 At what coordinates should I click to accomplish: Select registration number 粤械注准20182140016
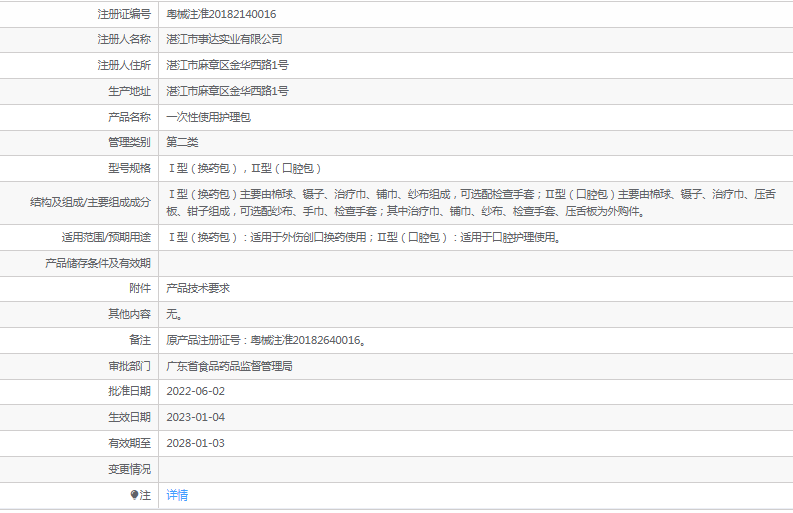pyautogui.click(x=221, y=14)
